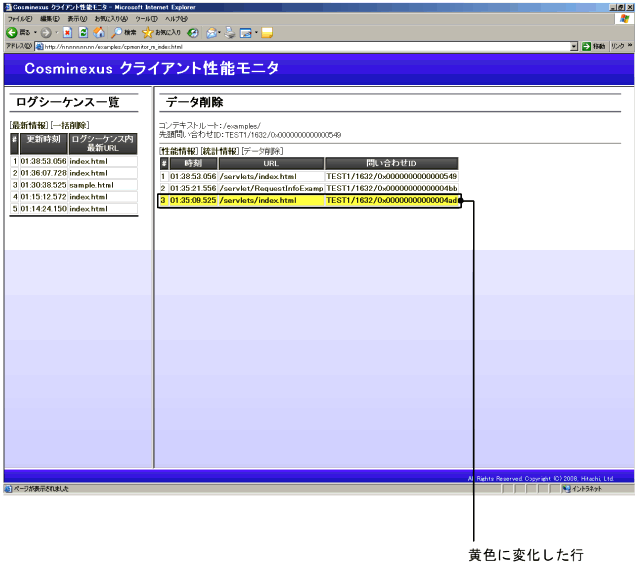Viewport: 637px width, 569px height.
Task: Click the Favorites star icon
Action: [147, 33]
